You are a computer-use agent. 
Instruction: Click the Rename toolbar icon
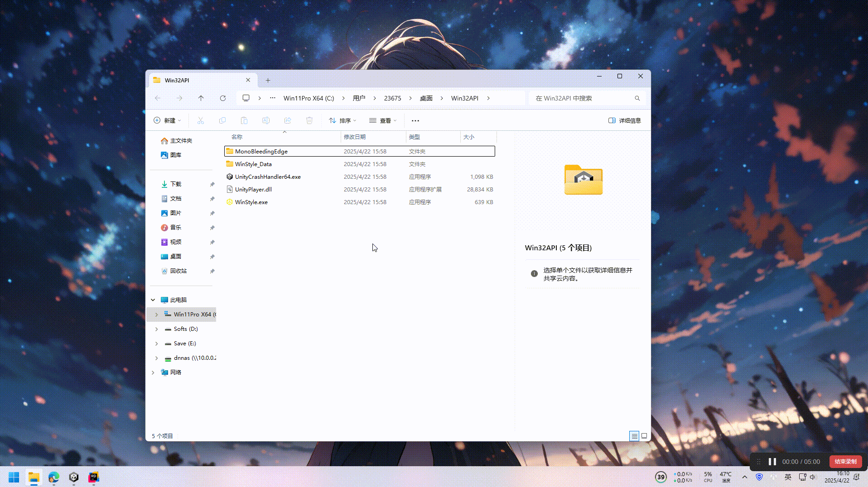point(265,120)
